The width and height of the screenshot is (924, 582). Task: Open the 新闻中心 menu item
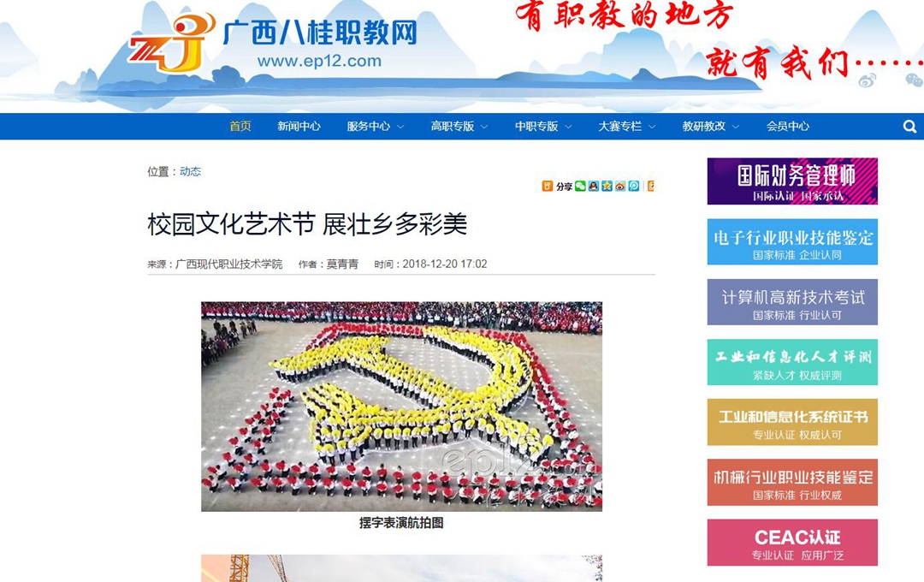point(299,126)
